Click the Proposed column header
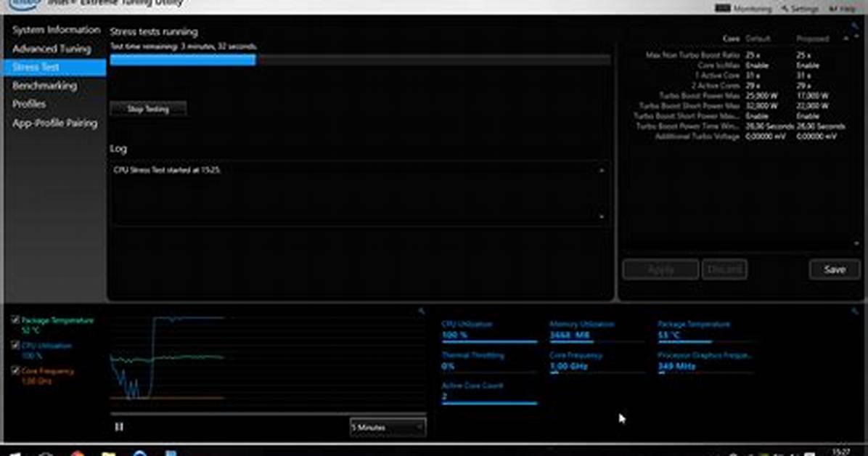The height and width of the screenshot is (456, 868). [813, 38]
